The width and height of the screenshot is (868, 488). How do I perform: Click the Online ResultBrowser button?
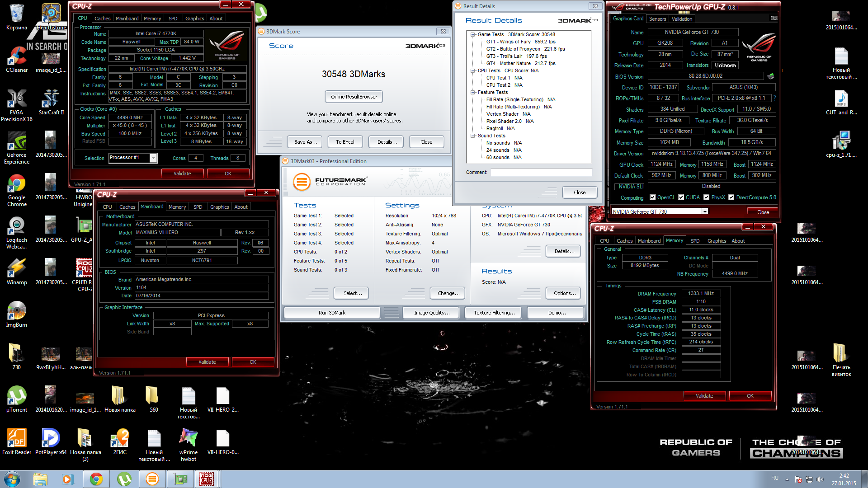coord(354,97)
